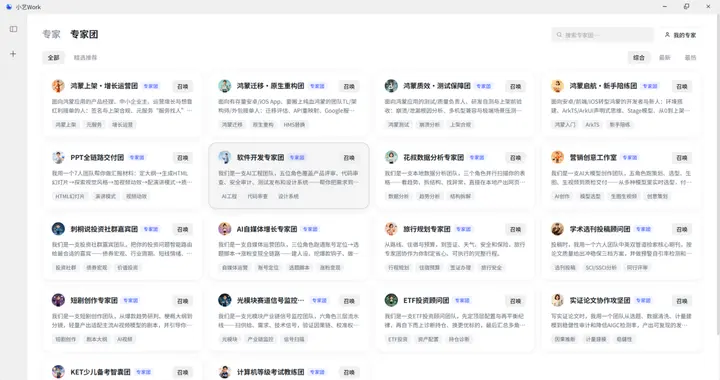Open avatar of 鸿蒙质效·测试保障团
This screenshot has height=380, width=720.
(x=391, y=86)
